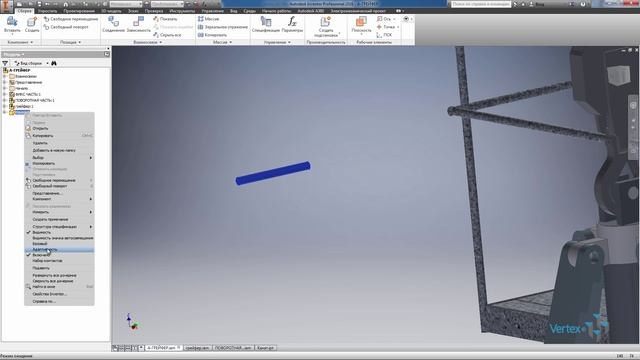Click the Создать подстановки tool
The width and height of the screenshot is (640, 360).
(326, 27)
